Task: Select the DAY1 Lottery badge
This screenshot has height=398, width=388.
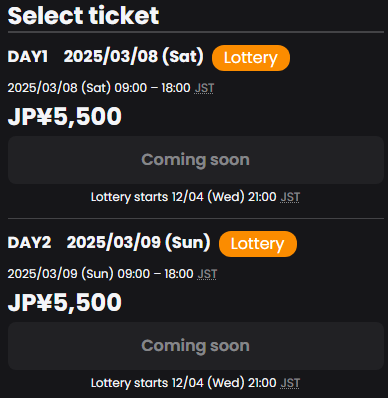Action: pos(251,58)
